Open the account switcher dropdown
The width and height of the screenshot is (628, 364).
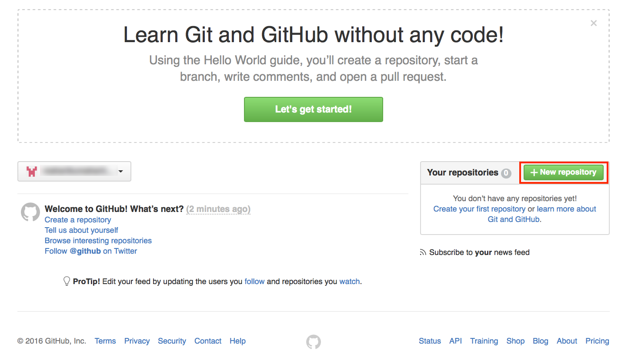(121, 171)
